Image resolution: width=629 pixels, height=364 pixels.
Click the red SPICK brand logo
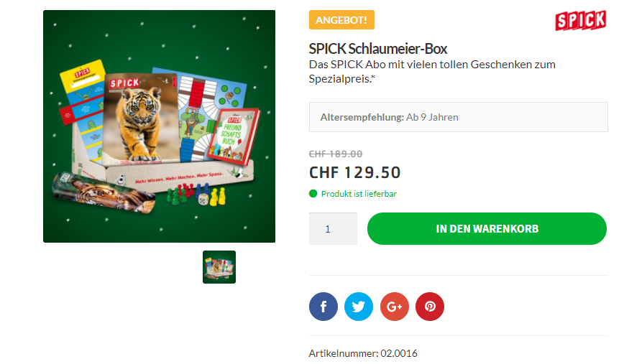coord(580,20)
